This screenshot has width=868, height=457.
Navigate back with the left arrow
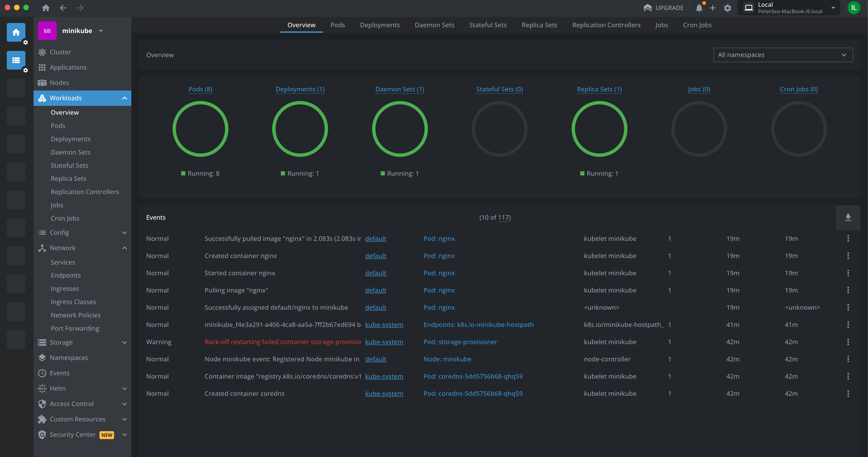(63, 8)
